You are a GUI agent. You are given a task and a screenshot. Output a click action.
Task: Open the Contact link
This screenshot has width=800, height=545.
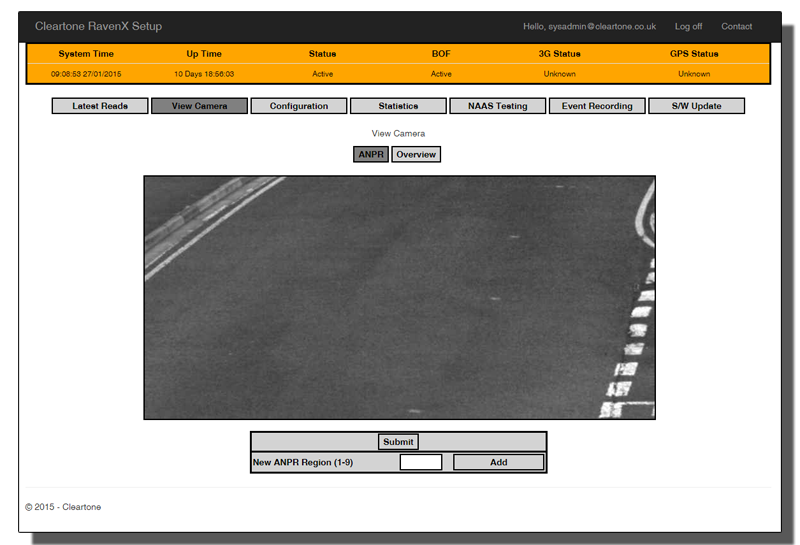coord(736,27)
